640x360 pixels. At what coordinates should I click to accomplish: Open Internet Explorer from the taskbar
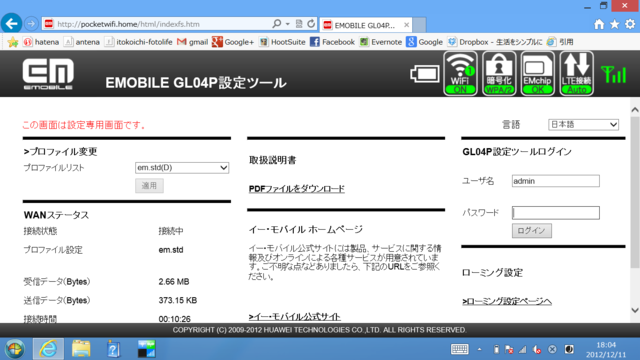[x=48, y=349]
